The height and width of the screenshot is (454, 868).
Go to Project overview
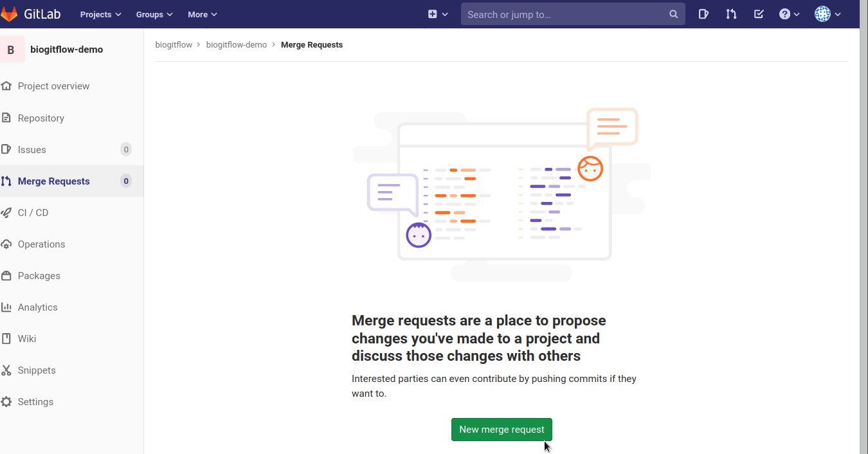[x=54, y=86]
